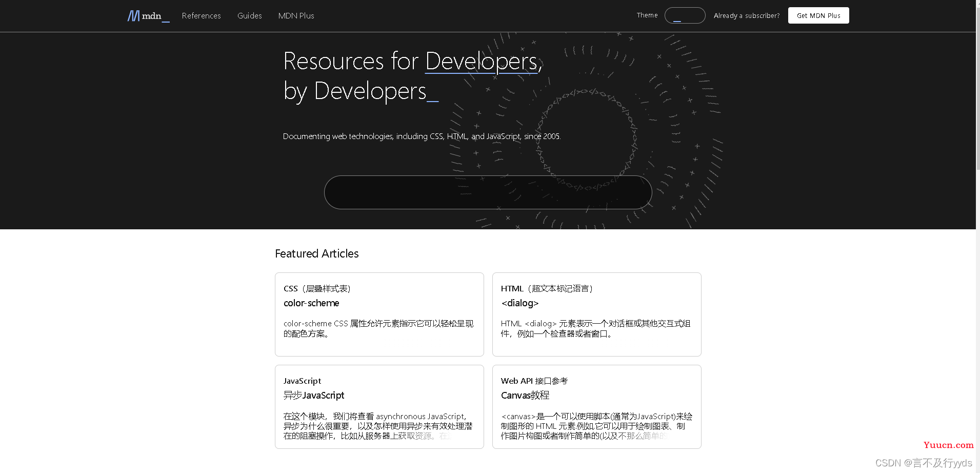Open the References menu
Viewport: 980px width, 473px height.
(x=201, y=16)
